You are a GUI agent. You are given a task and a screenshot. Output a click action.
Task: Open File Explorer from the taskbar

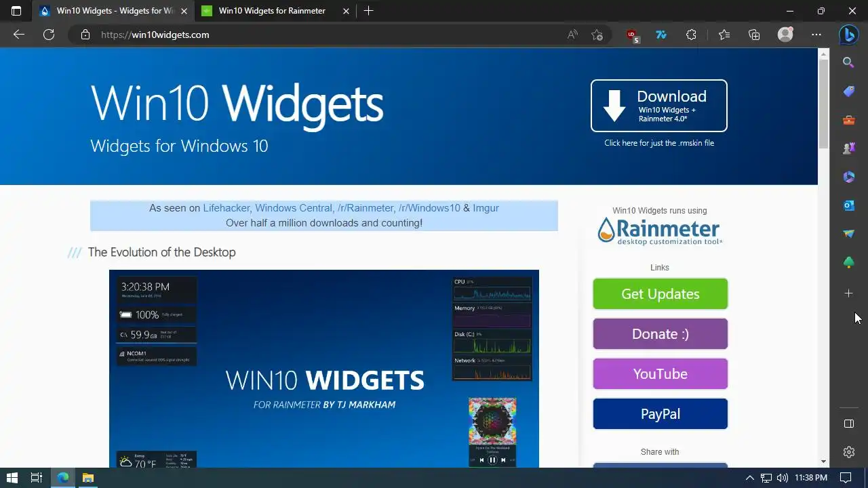pos(87,478)
